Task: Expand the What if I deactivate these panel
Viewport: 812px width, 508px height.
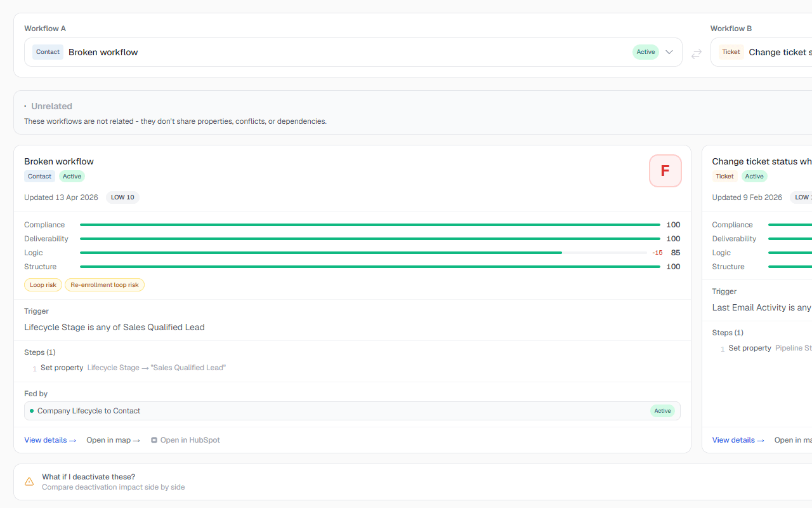Action: tap(412, 482)
